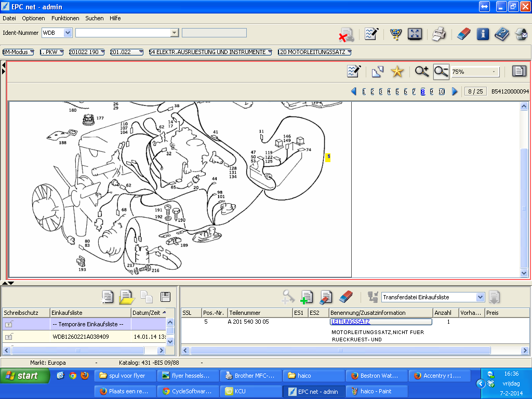This screenshot has height=399, width=532.
Task: Click the image notes pencil icon
Action: tap(354, 71)
